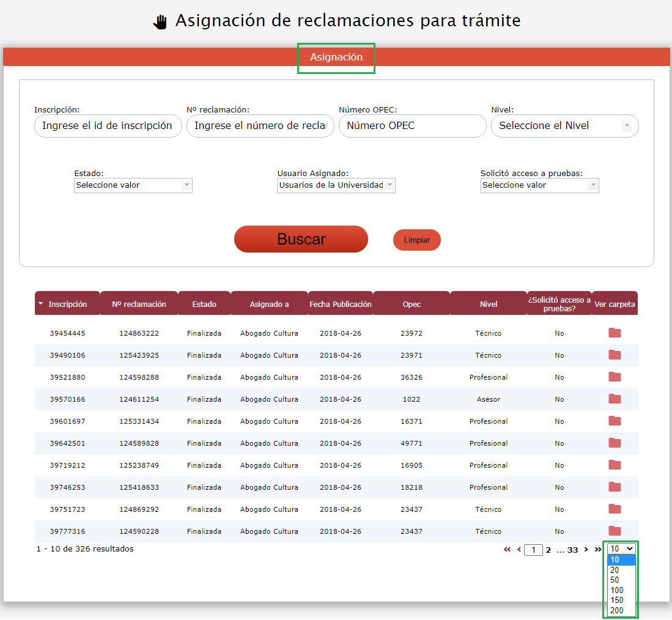Sort table by Inscripción column header

click(x=67, y=304)
